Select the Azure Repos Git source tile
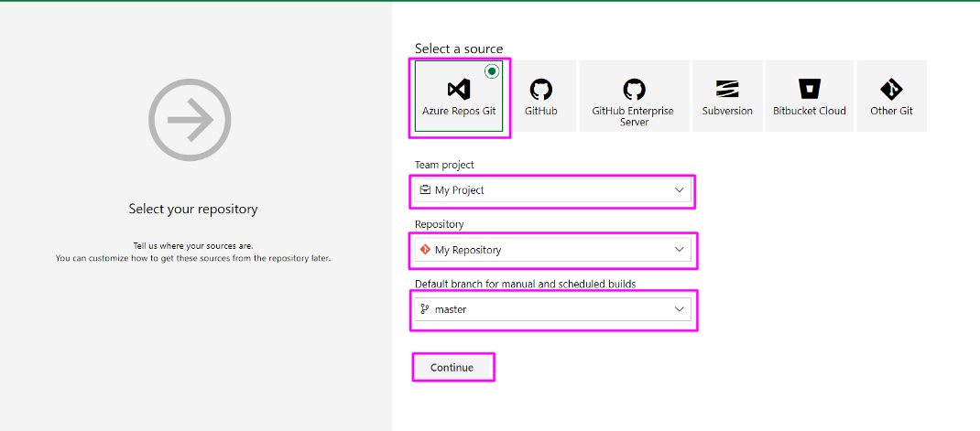This screenshot has height=431, width=980. pyautogui.click(x=460, y=97)
